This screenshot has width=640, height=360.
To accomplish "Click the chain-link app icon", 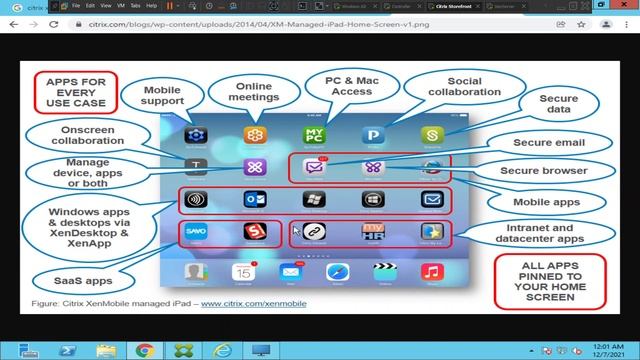I will tap(314, 231).
